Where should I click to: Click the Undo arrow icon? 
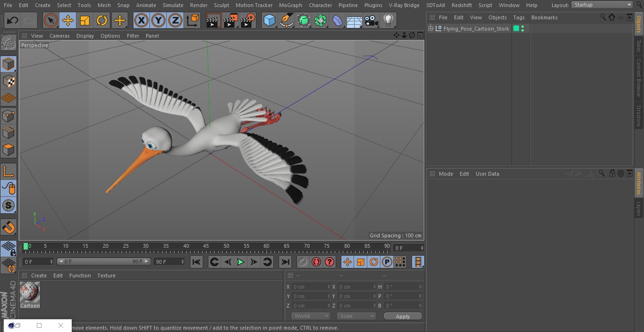pyautogui.click(x=12, y=20)
